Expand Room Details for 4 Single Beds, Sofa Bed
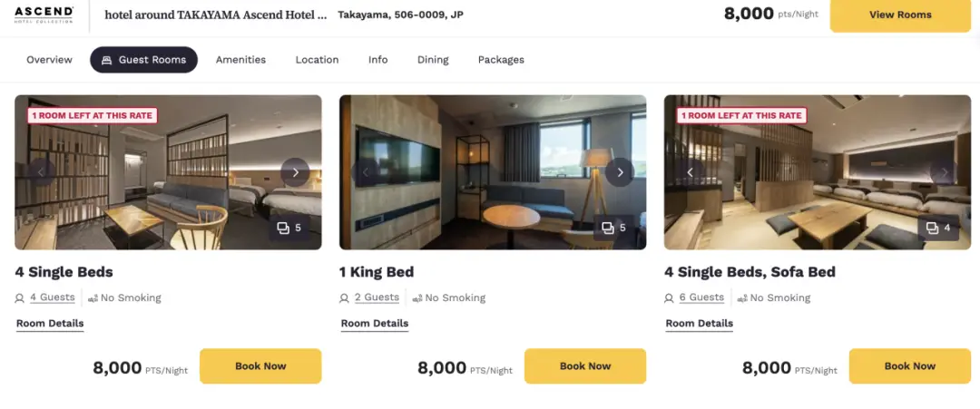The width and height of the screenshot is (980, 409). [700, 324]
